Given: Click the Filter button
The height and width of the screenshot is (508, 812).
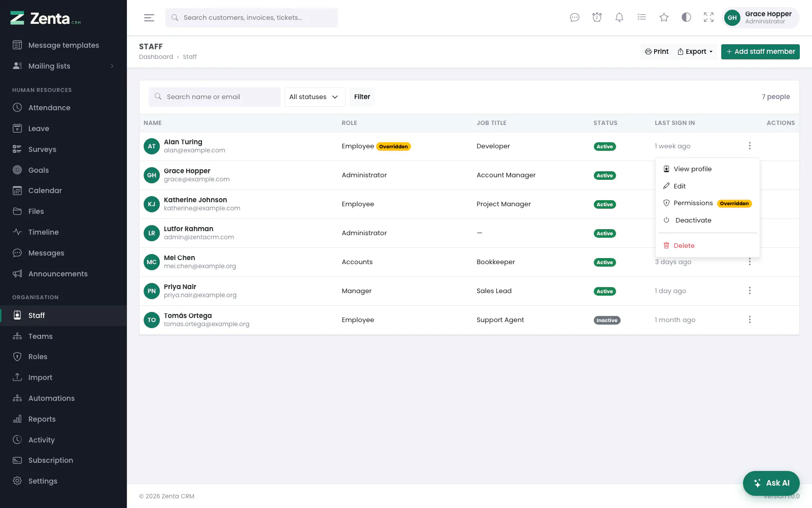Looking at the screenshot, I should point(362,97).
